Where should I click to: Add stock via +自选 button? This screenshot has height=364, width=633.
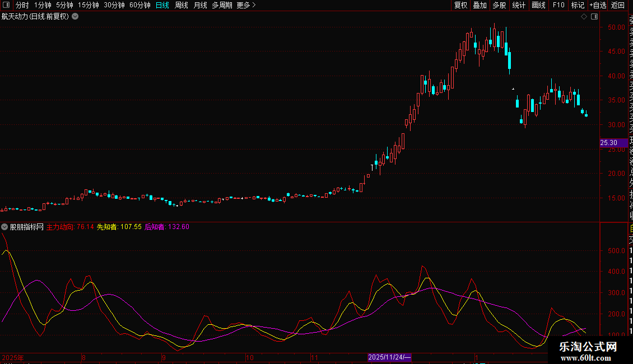pyautogui.click(x=598, y=5)
